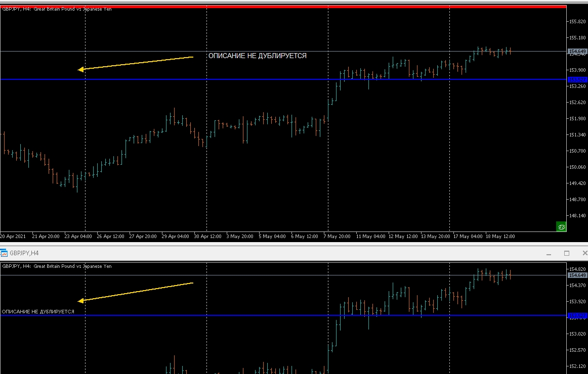The height and width of the screenshot is (374, 588).
Task: Click the 154.370 price label in lower chart
Action: point(577,285)
